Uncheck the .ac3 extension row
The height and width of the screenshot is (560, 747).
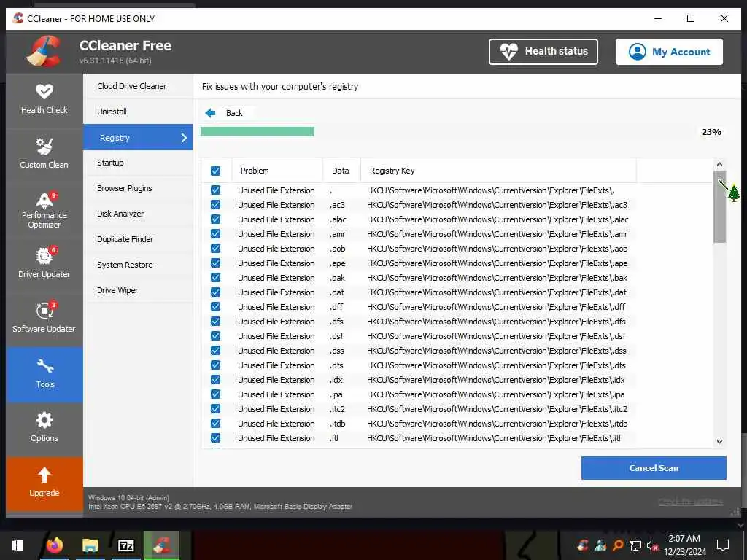point(215,205)
